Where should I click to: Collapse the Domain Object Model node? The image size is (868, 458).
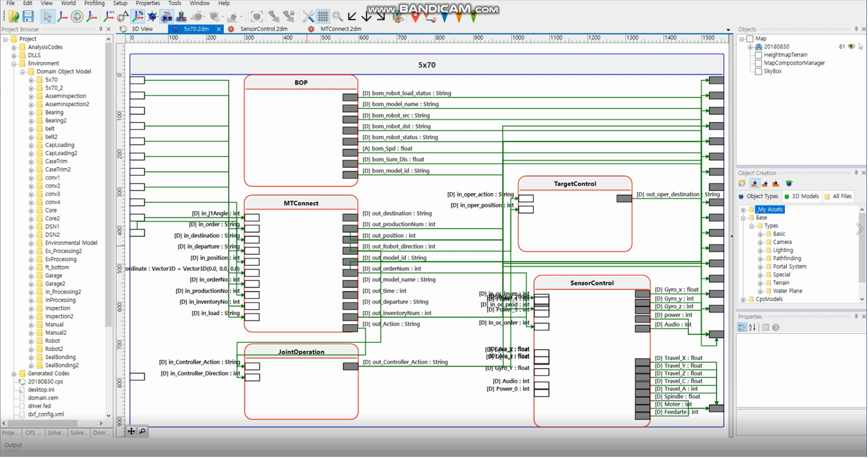23,72
